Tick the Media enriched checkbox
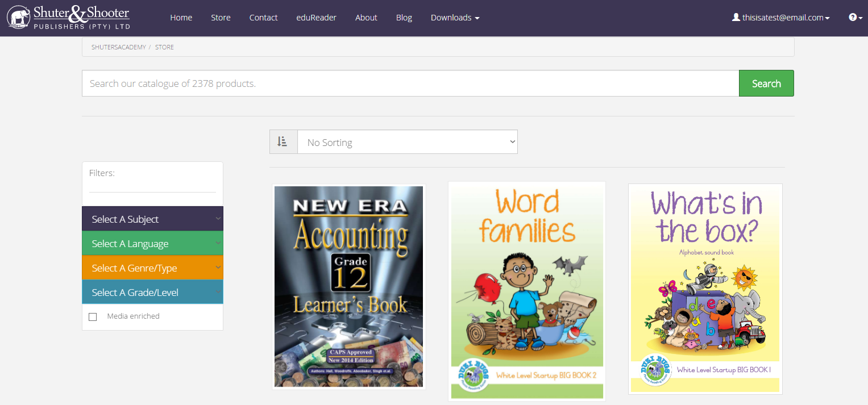 [93, 317]
